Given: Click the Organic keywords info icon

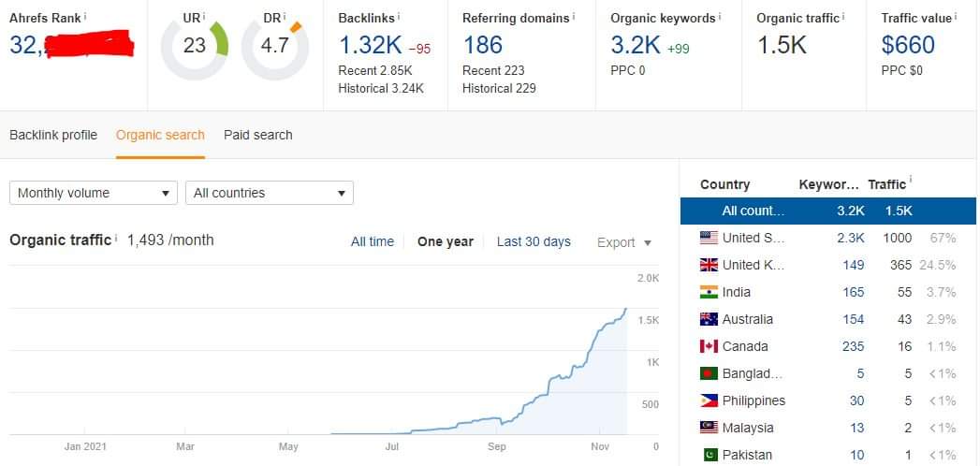Looking at the screenshot, I should [x=721, y=16].
